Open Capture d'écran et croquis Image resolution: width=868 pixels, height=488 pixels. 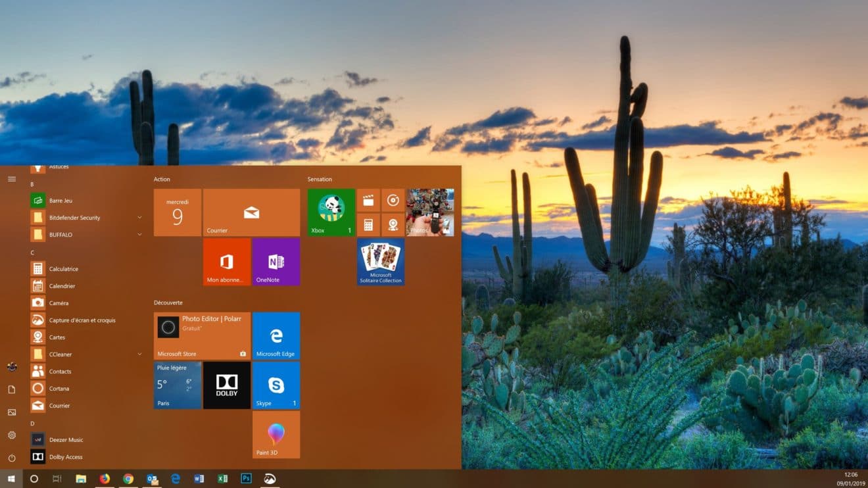click(87, 320)
